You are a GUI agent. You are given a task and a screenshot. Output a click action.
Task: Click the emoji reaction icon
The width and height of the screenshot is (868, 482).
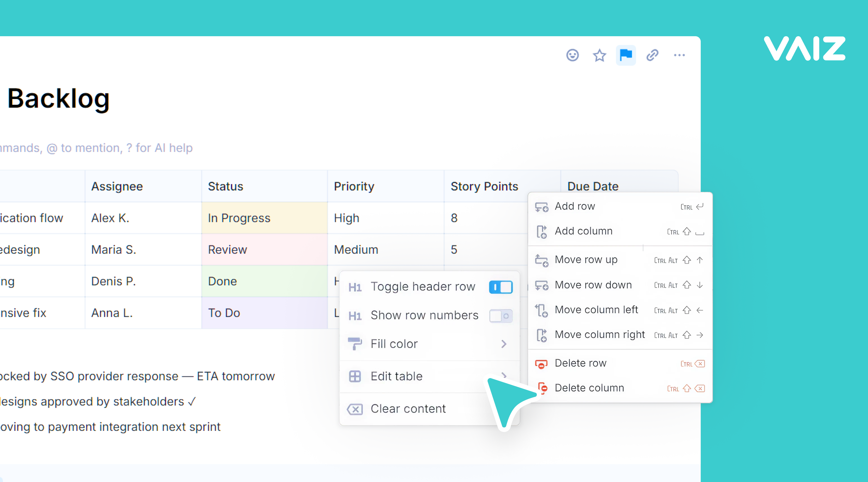coord(572,55)
